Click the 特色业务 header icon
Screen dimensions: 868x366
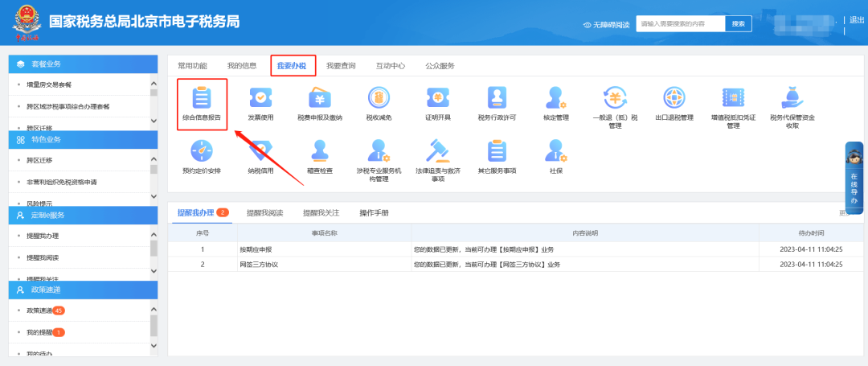pos(21,139)
